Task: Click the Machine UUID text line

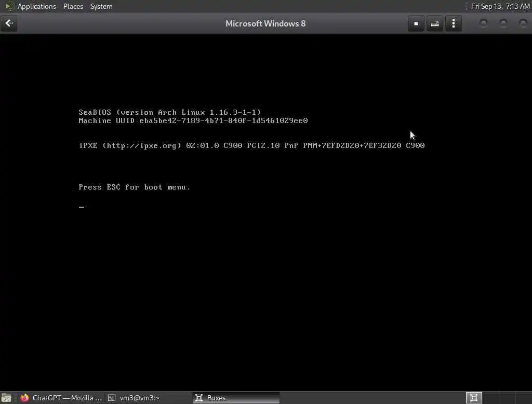Action: point(193,121)
